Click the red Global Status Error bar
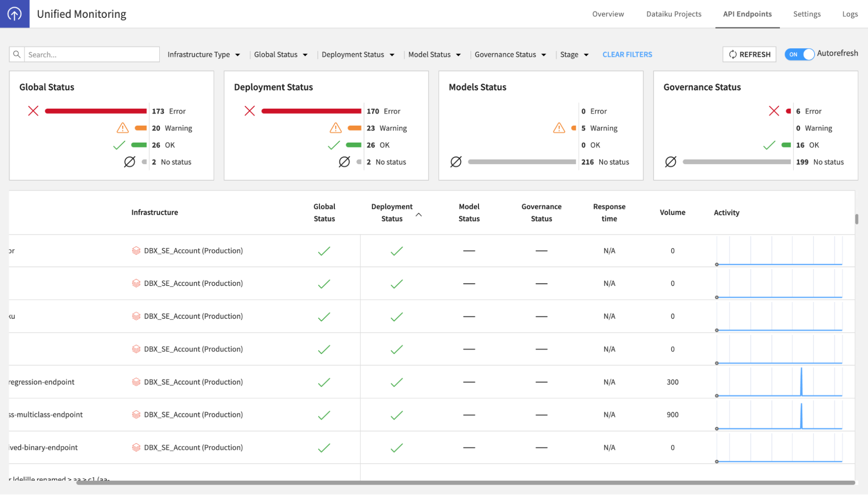The width and height of the screenshot is (868, 495). click(x=96, y=111)
